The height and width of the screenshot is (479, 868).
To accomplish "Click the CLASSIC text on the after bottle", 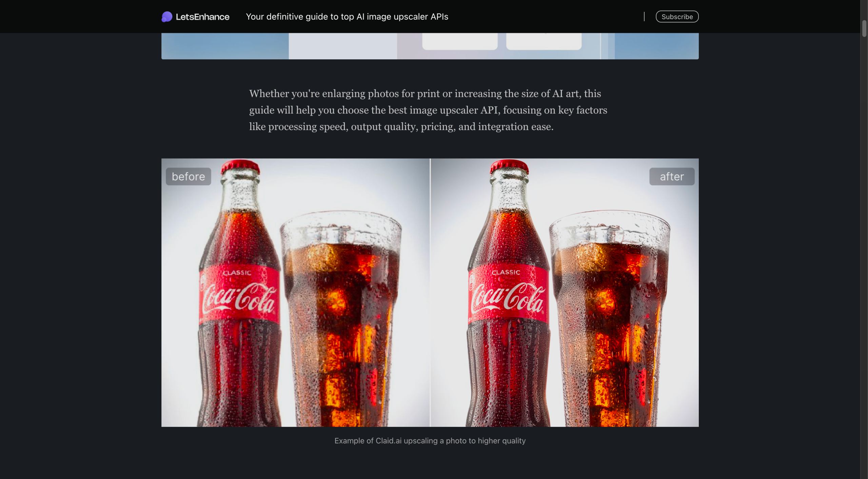I will tap(506, 272).
